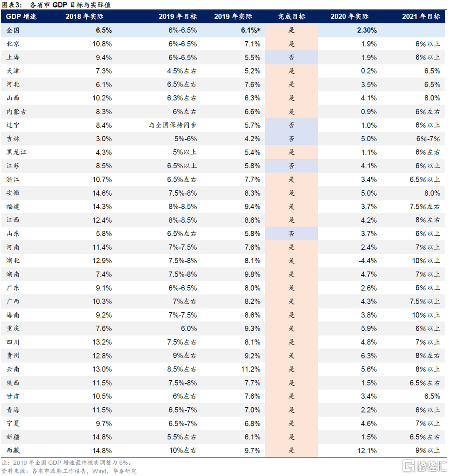Select the "2021 年目标" column header

point(421,17)
